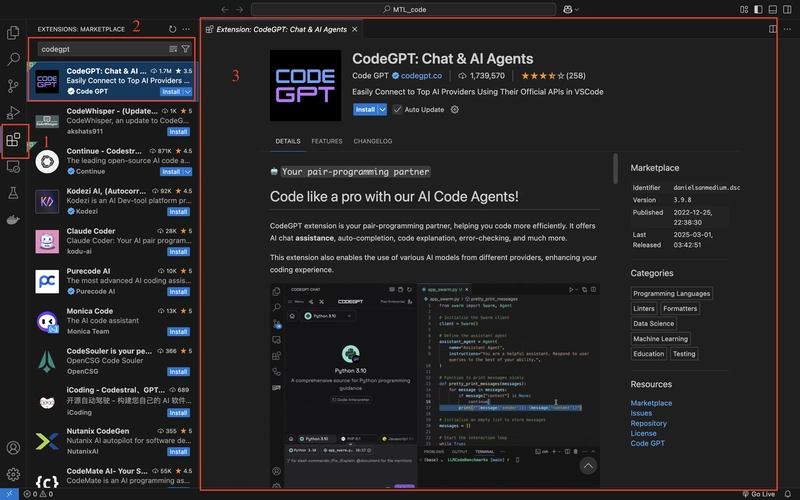Toggle primary side bar layout icon
The image size is (800, 500).
758,9
